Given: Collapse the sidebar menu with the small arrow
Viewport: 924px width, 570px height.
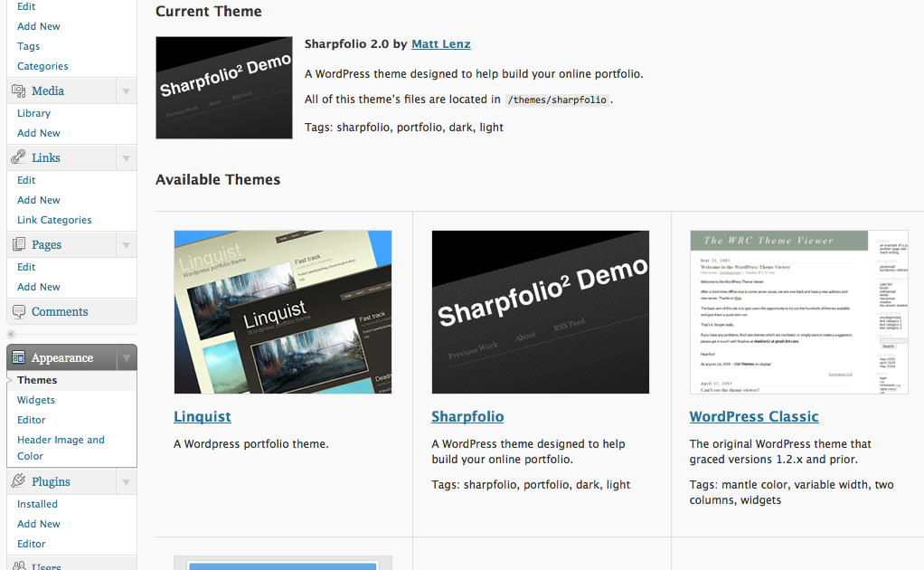Looking at the screenshot, I should [11, 334].
